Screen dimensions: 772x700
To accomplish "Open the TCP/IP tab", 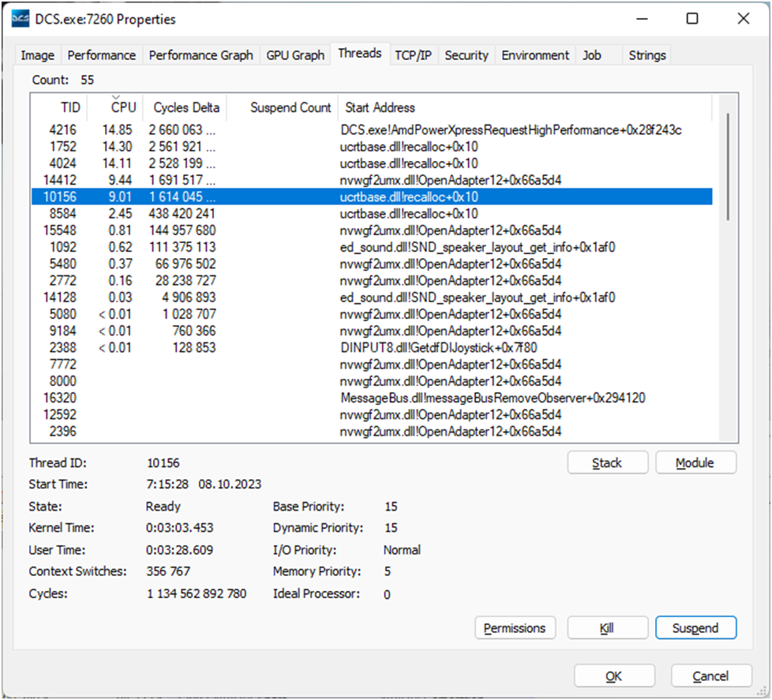I will click(413, 55).
